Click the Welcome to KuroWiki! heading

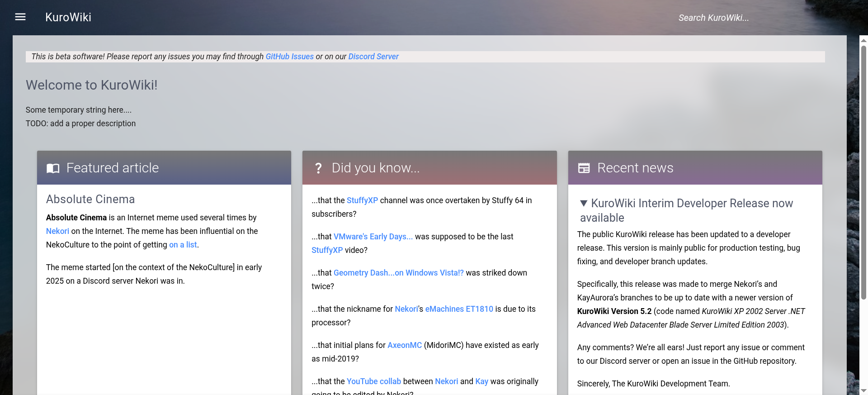[x=92, y=85]
